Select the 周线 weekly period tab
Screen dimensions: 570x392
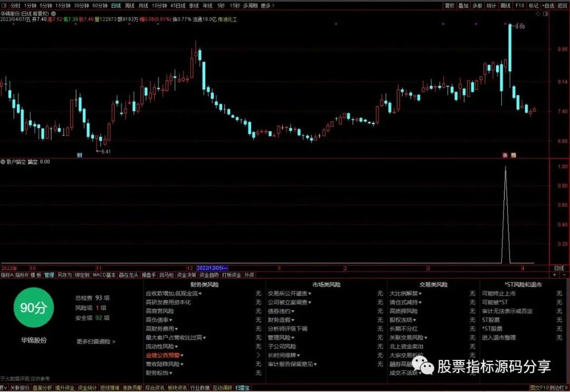tap(129, 5)
